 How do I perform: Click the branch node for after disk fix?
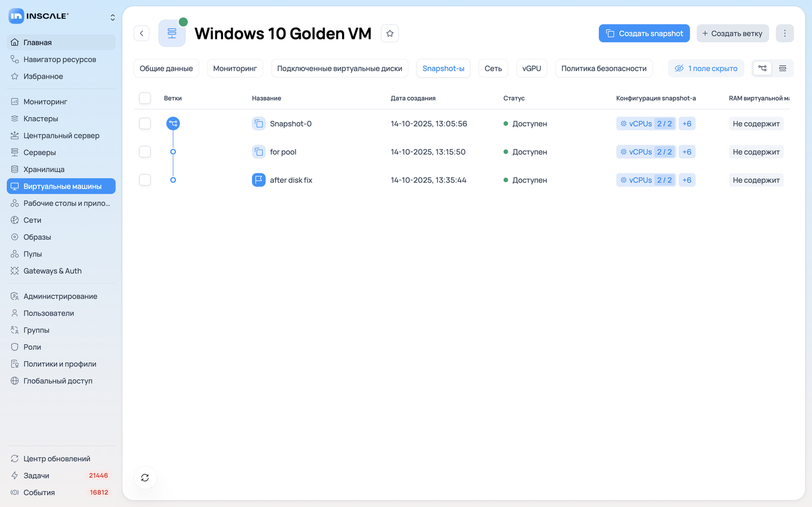[x=173, y=180]
